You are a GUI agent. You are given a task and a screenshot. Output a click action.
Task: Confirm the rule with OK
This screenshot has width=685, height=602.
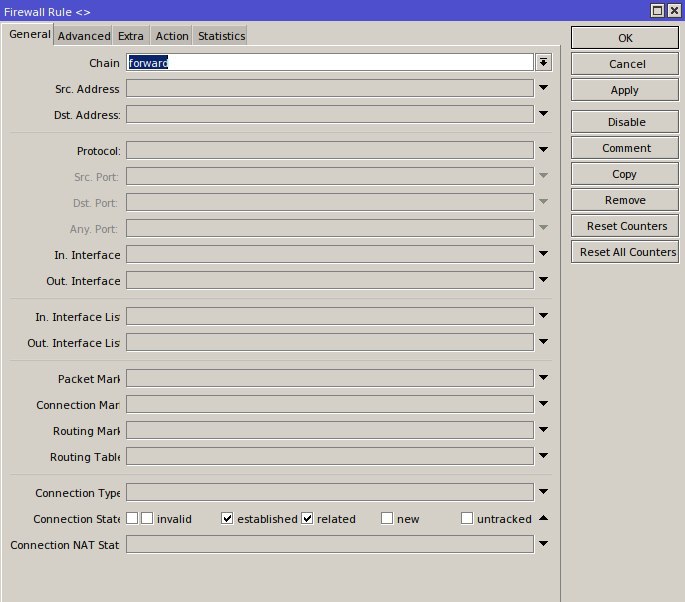625,38
